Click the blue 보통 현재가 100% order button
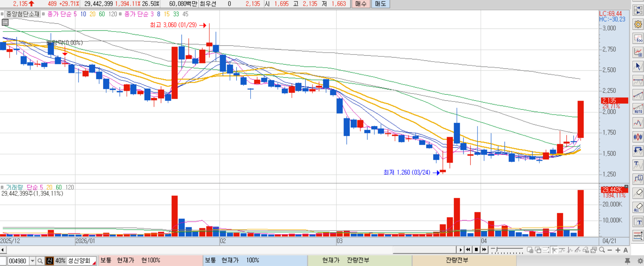Screen dimensions: 644x266 255,260
